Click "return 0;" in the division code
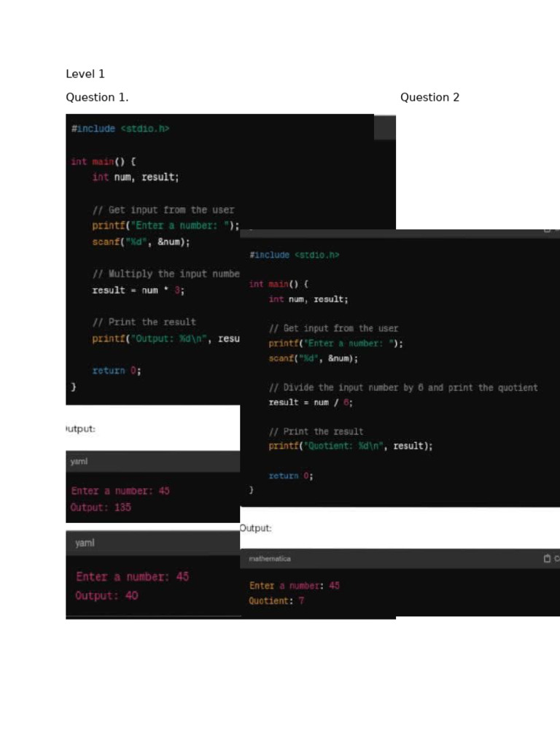Screen dimensions: 560x747 click(290, 476)
